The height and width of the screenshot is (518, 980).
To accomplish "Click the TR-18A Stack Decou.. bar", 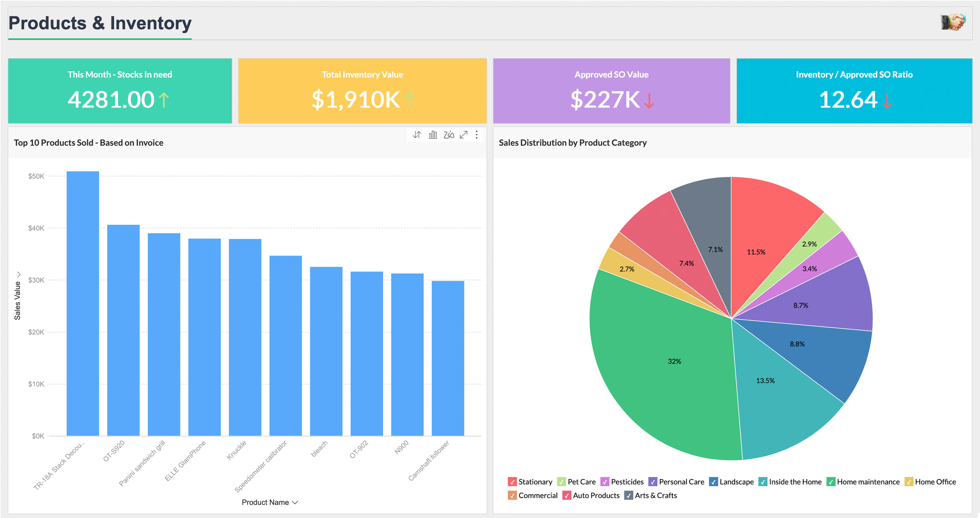I will pos(83,305).
